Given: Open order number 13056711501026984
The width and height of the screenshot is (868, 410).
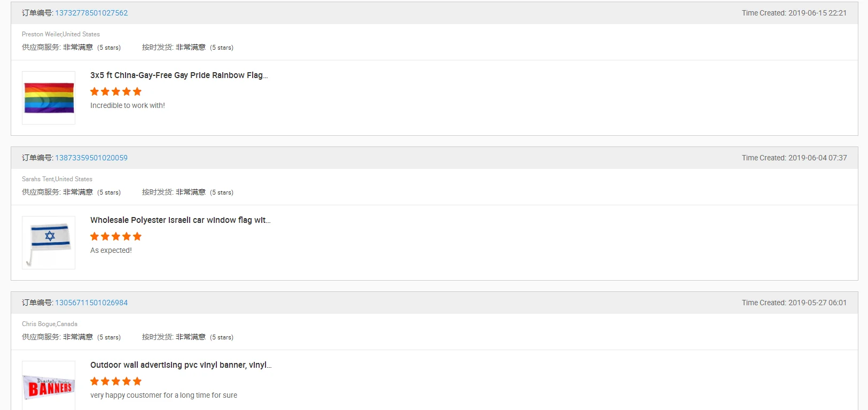Looking at the screenshot, I should click(91, 303).
